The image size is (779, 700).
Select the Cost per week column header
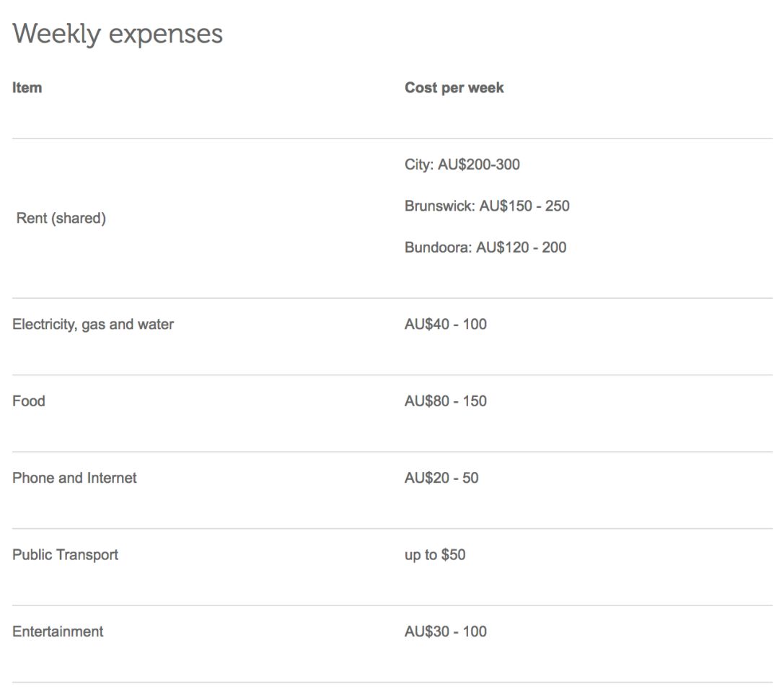(454, 88)
